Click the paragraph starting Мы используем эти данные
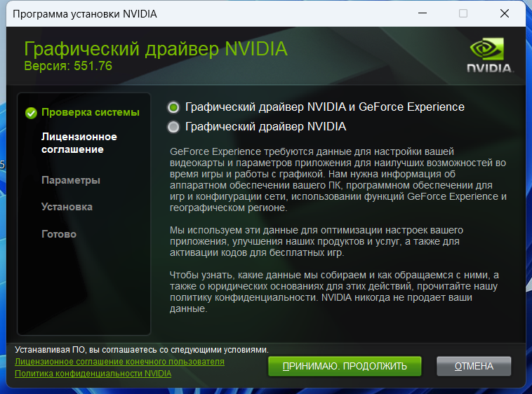 click(x=317, y=242)
